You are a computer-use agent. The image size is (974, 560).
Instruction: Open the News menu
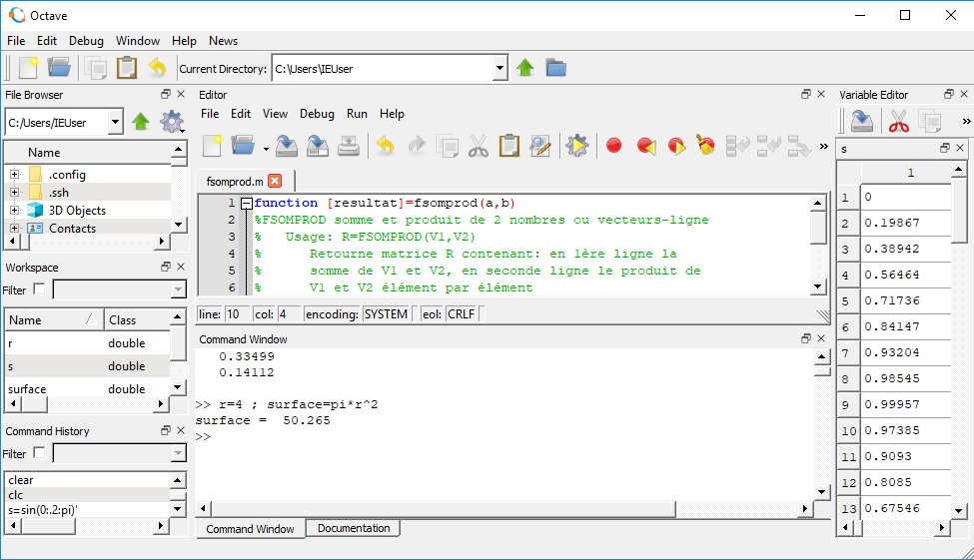pos(223,41)
